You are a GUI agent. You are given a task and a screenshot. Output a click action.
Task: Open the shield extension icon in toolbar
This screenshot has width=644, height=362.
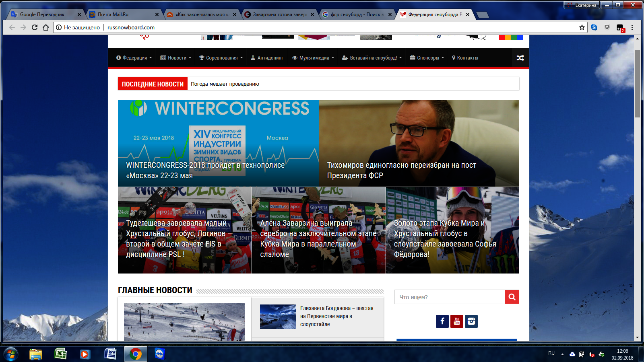pos(607,27)
